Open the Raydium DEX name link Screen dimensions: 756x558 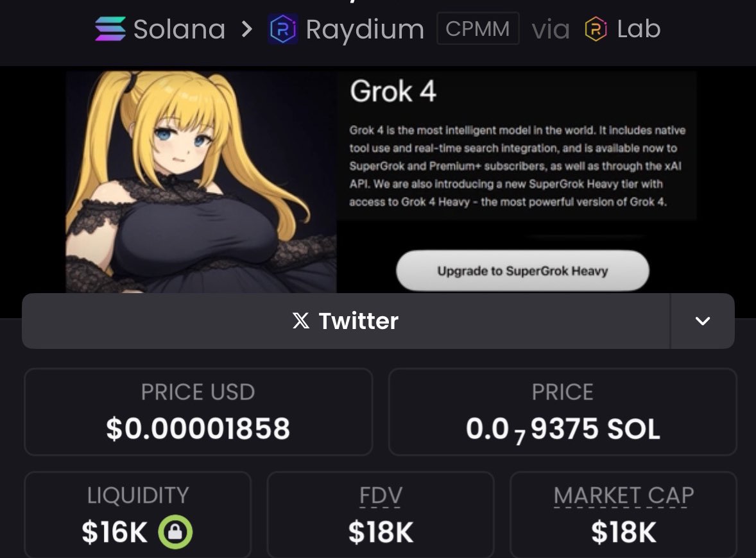[x=365, y=30]
